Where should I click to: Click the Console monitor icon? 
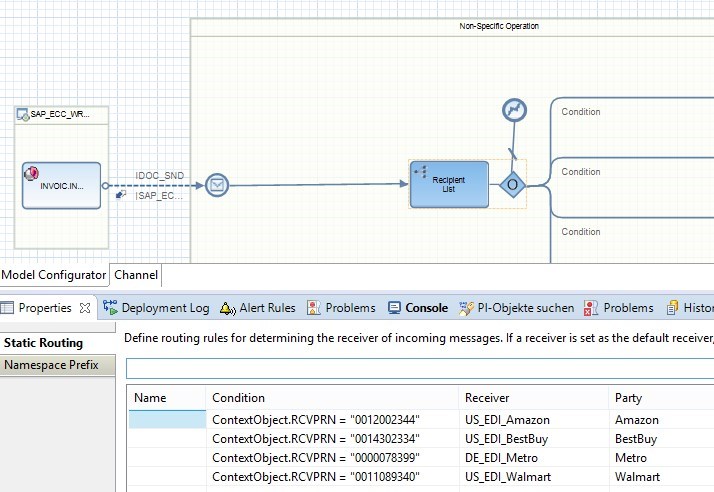(394, 308)
